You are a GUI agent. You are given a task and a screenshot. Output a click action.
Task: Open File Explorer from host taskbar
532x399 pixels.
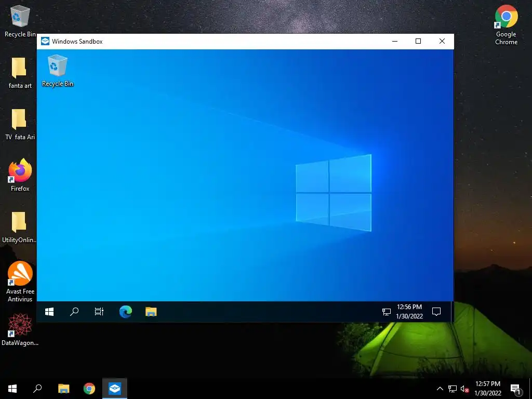63,389
